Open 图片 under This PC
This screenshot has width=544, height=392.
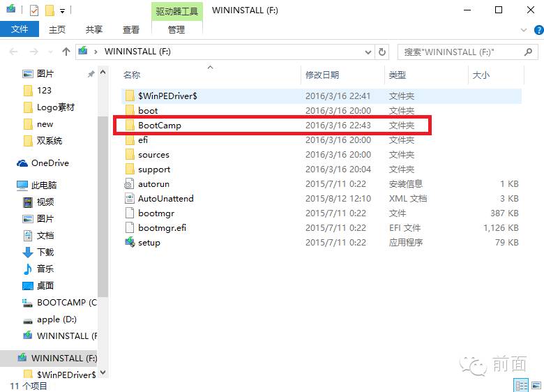pos(45,218)
